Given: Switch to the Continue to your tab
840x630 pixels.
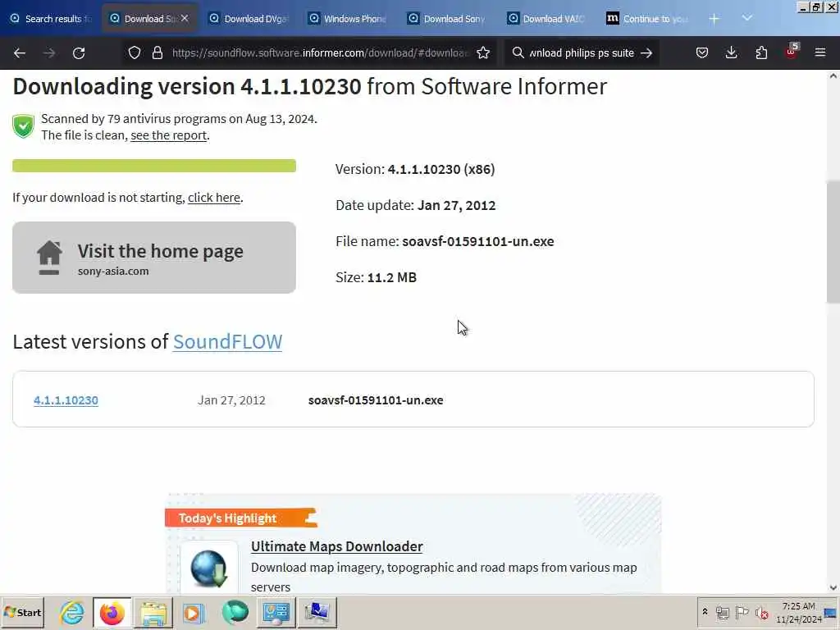Looking at the screenshot, I should point(648,18).
